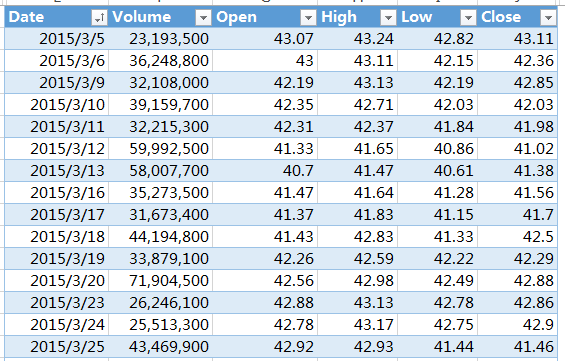Select High value 42.71 on 2015/3/10
This screenshot has width=565, height=361.
[x=357, y=104]
